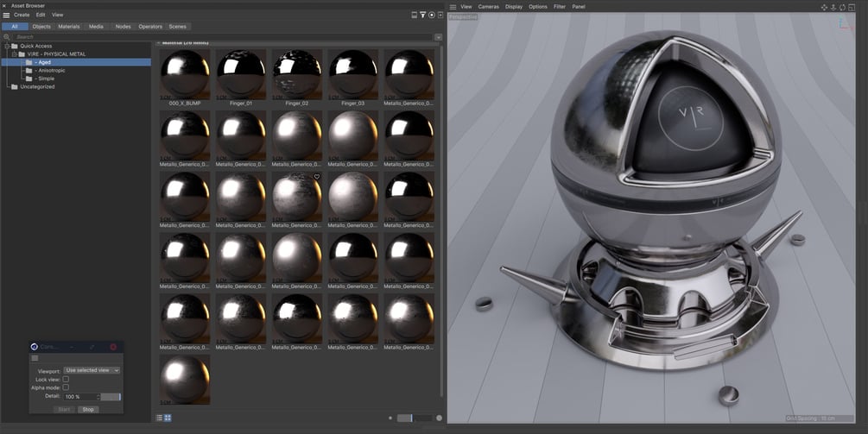
Task: Click the viewport move camera icon
Action: [x=824, y=7]
